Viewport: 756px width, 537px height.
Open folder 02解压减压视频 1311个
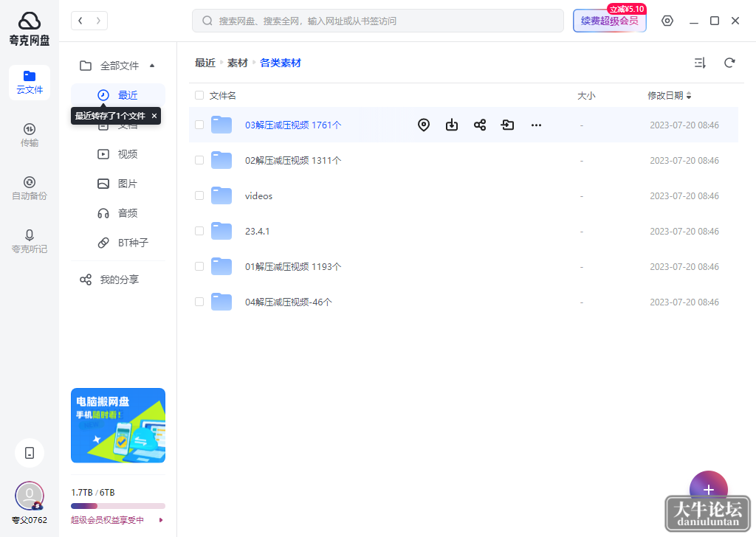tap(292, 160)
